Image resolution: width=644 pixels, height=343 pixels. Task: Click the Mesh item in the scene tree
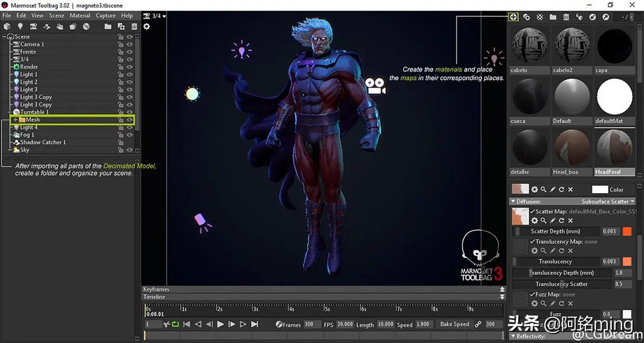click(33, 119)
